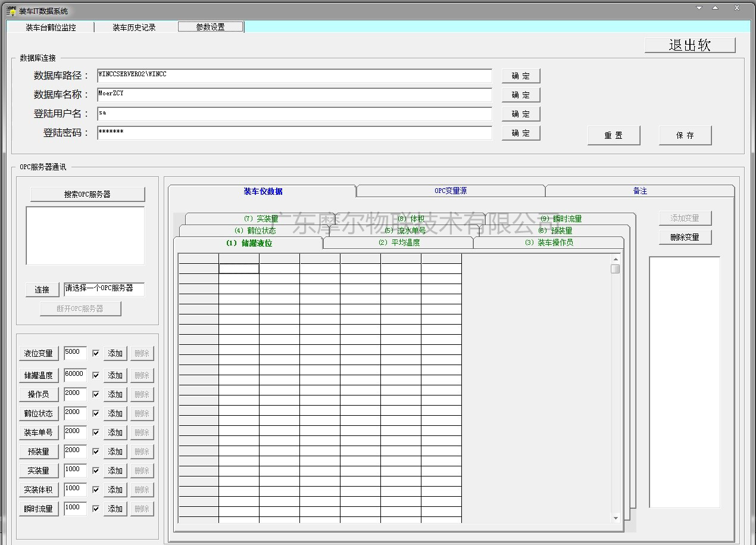756x545 pixels.
Task: Toggle the checkbox in the 瞬时流量 row
Action: 96,509
